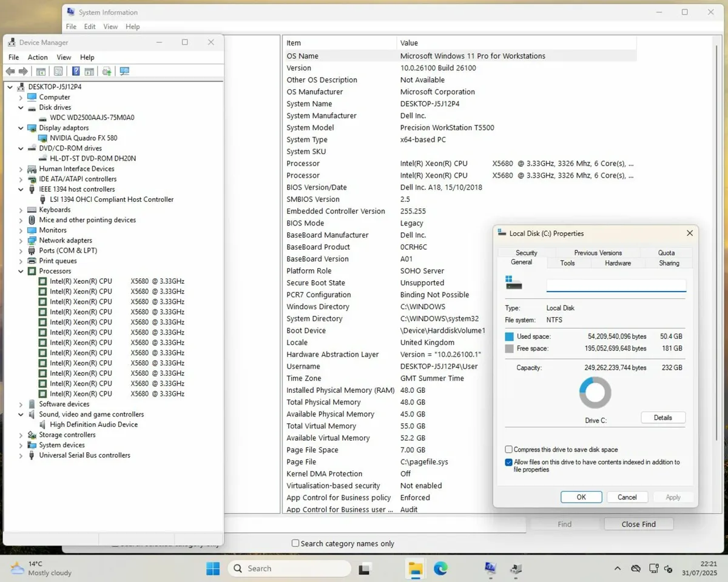Collapse Sound, video and game controllers

click(21, 415)
